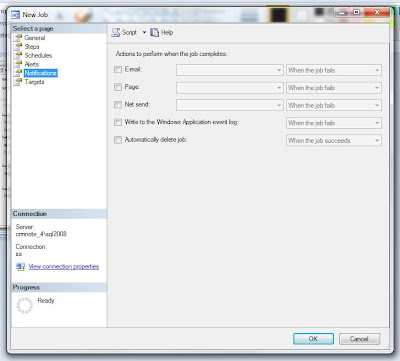The image size is (400, 361).
Task: Open the Steps page
Action: coord(32,47)
